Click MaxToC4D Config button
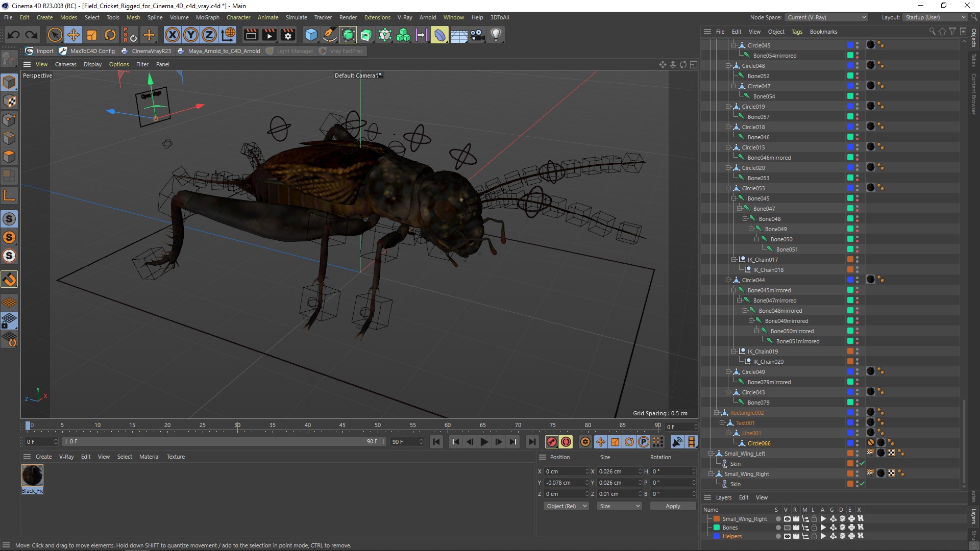Image resolution: width=980 pixels, height=551 pixels. (x=87, y=51)
